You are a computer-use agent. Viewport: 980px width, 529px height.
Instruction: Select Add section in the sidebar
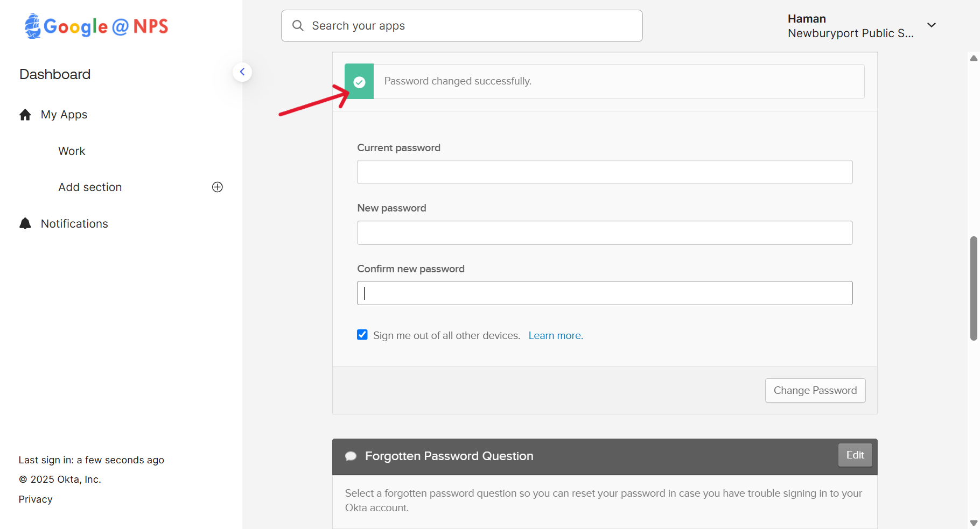90,187
